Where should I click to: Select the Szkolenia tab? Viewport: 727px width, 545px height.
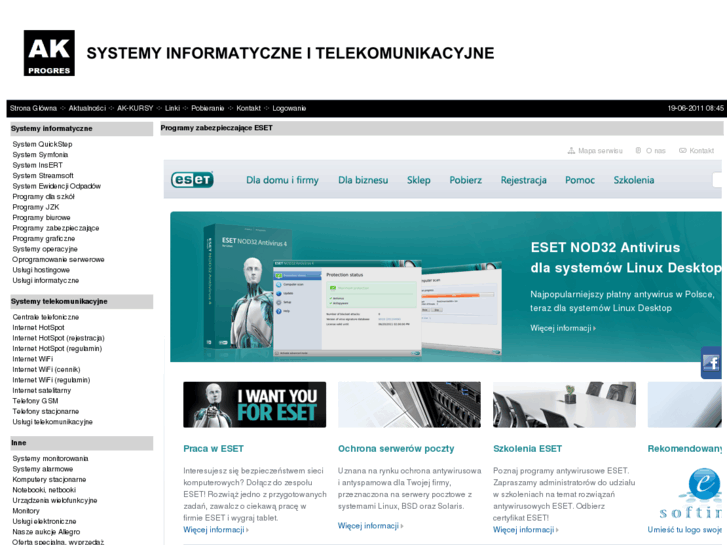(x=634, y=180)
